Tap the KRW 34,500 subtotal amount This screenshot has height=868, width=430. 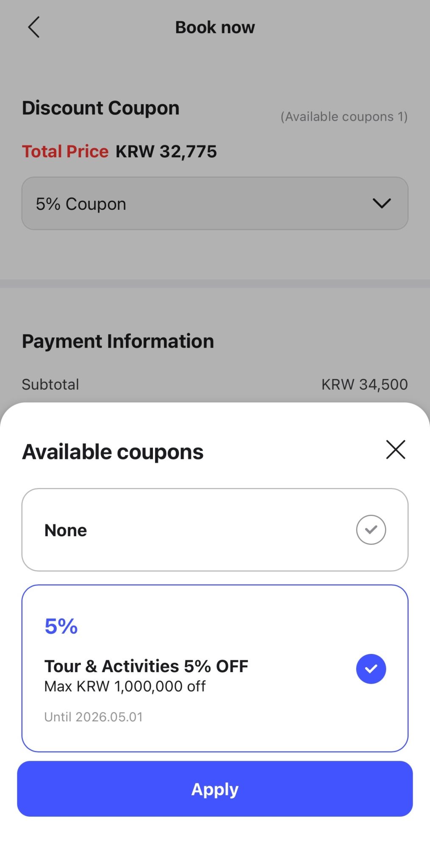coord(364,384)
